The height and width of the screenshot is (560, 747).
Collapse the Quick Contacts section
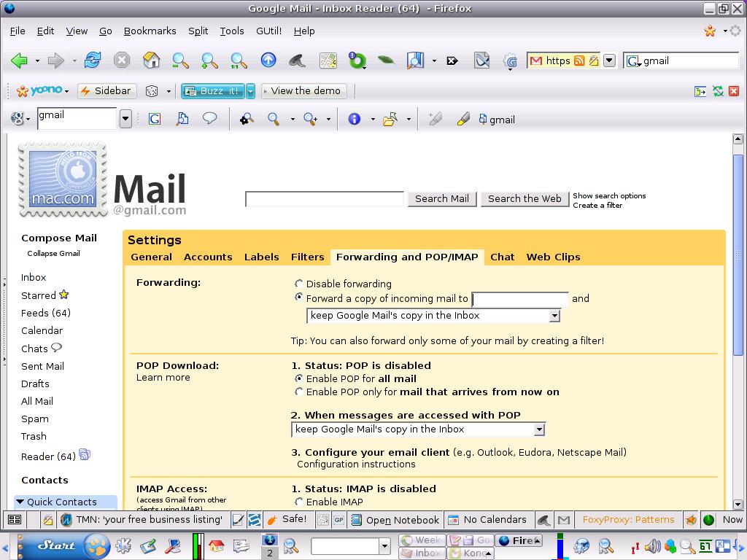pyautogui.click(x=20, y=502)
